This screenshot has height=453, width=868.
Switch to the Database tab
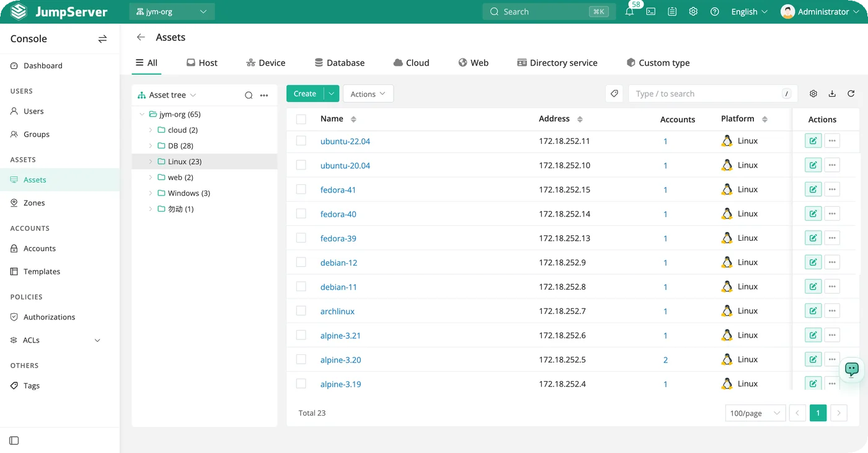(x=339, y=63)
